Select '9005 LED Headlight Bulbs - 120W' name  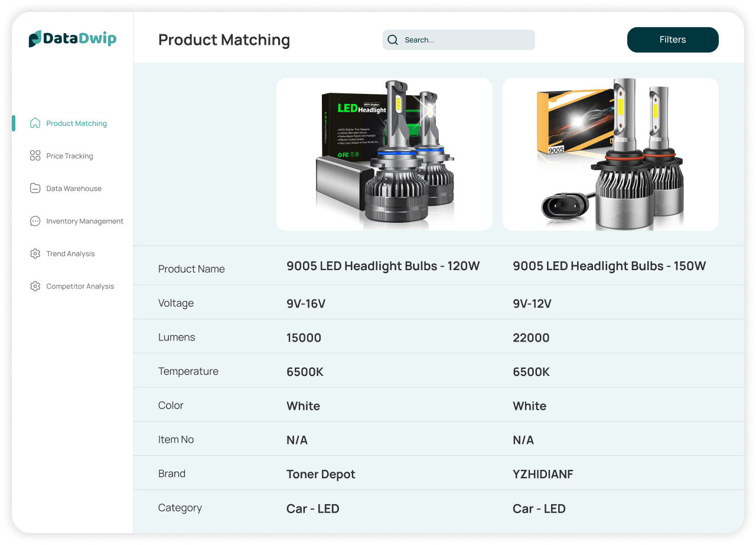pos(383,266)
